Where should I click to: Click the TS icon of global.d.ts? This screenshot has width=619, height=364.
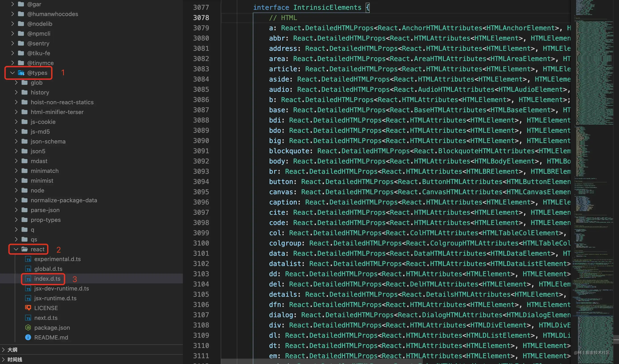28,269
